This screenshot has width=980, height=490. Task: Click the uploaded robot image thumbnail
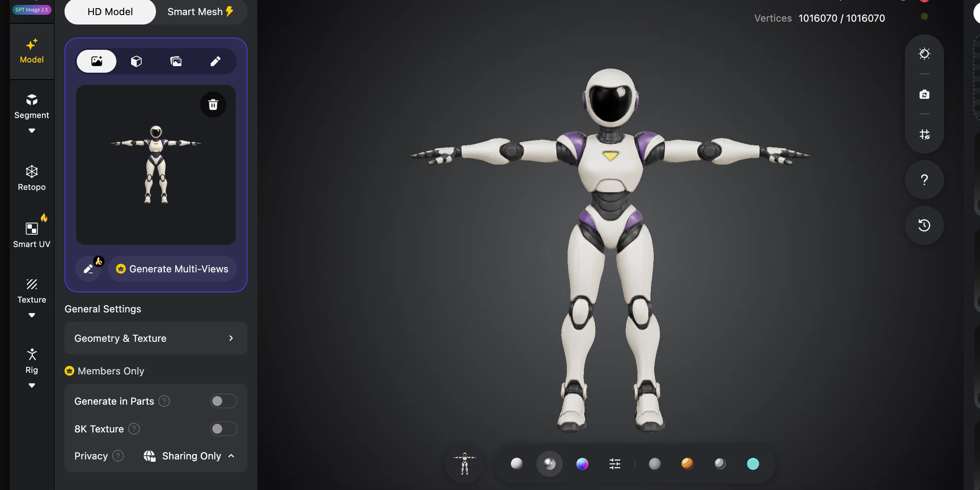(156, 165)
